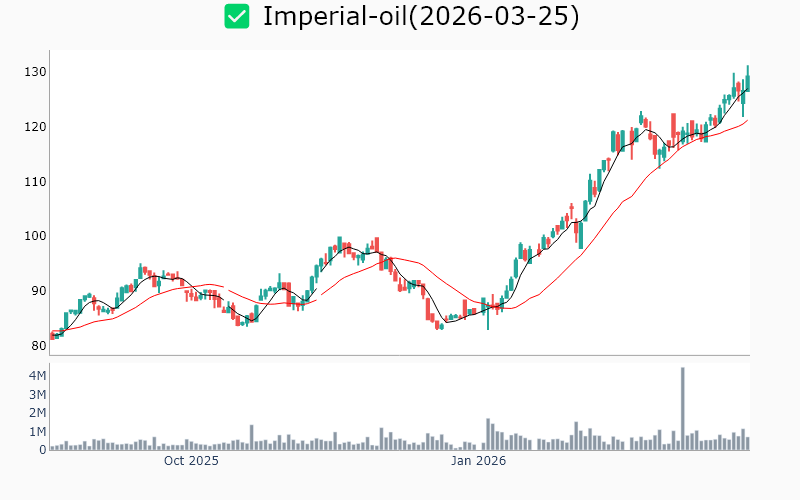This screenshot has height=500, width=800.
Task: Click the 90 price axis label
Action: click(39, 291)
